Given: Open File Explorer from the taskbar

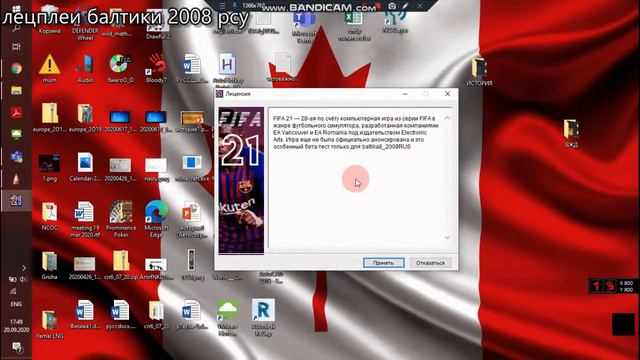Looking at the screenshot, I should click(16, 90).
